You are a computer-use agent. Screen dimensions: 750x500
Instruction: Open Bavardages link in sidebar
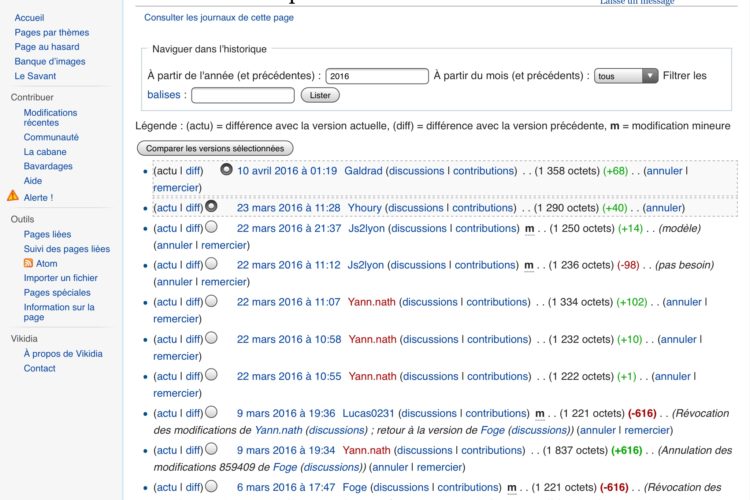(x=48, y=166)
